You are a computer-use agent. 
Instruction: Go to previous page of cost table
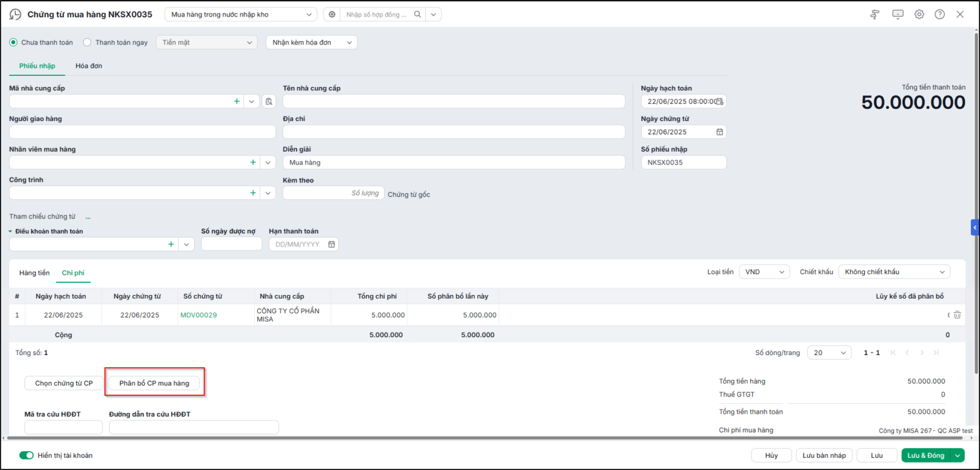tap(907, 352)
